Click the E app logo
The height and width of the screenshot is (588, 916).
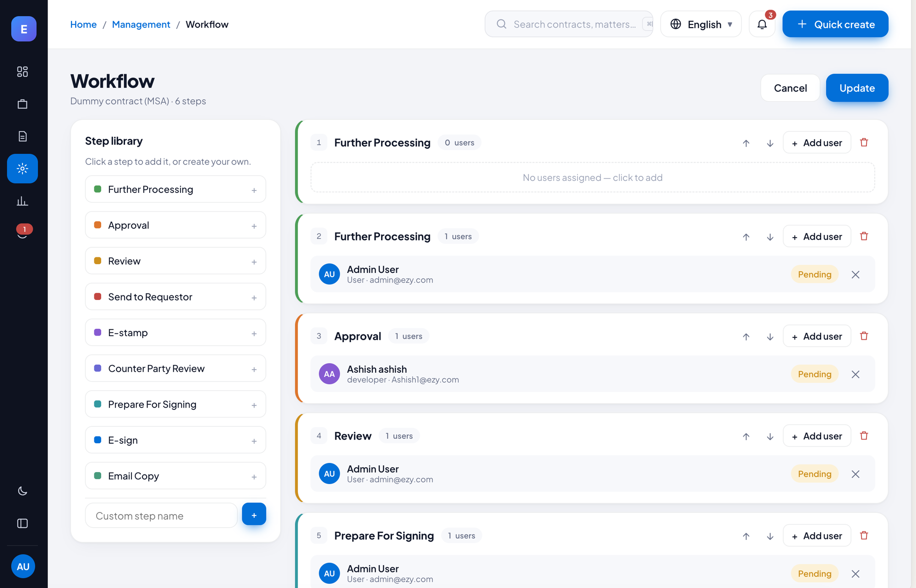click(x=24, y=29)
